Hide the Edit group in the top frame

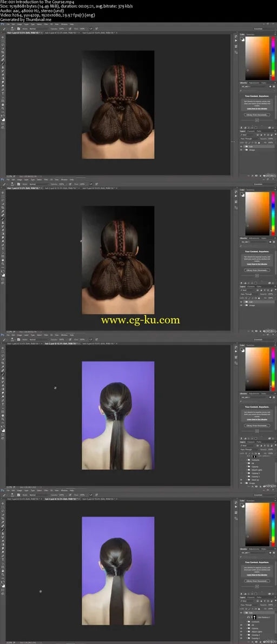241,146
